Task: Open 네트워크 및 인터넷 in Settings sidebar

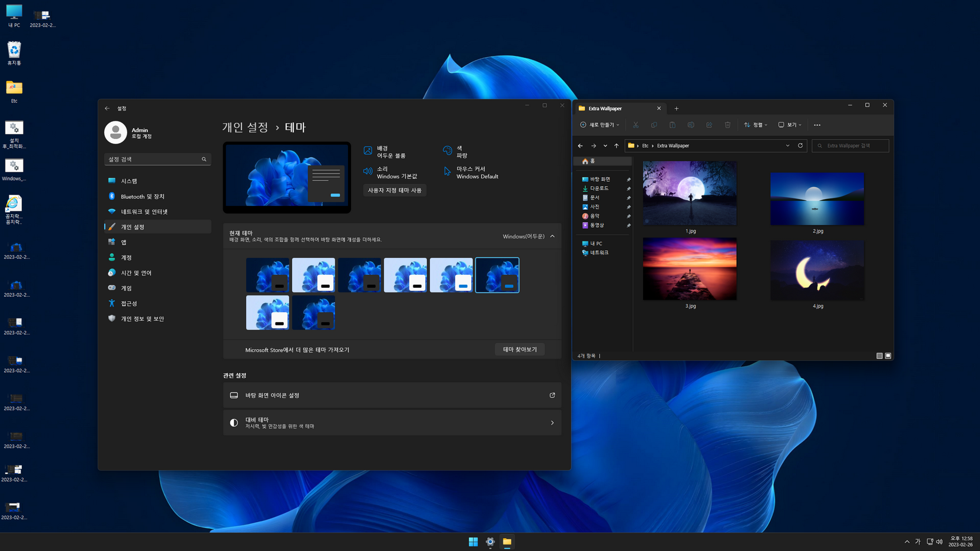Action: 158,211
